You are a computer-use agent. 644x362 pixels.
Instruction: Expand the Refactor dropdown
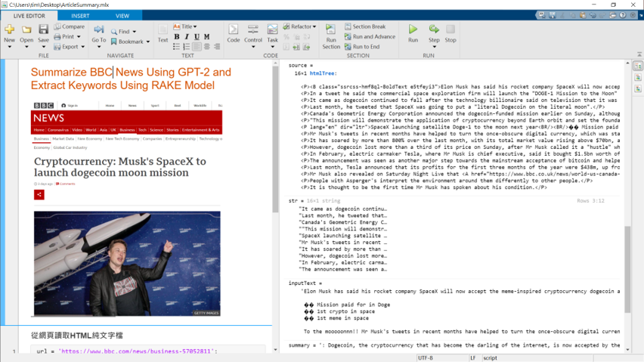(x=314, y=26)
